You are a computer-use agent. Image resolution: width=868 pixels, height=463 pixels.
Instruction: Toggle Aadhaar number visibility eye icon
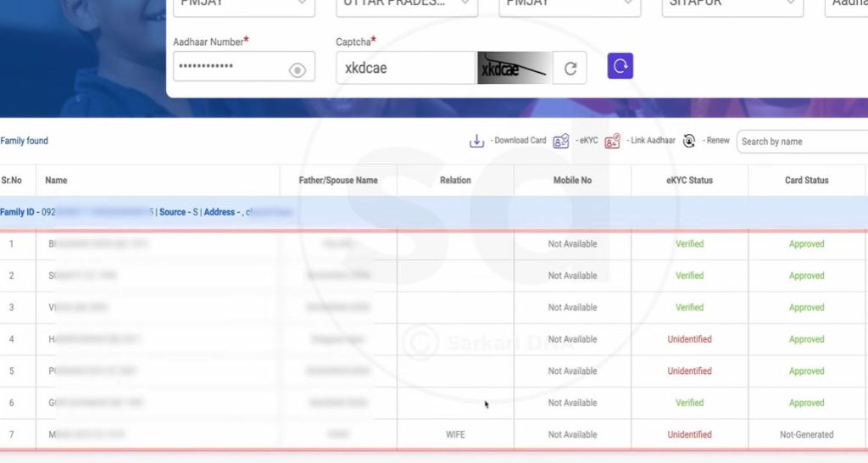click(297, 70)
